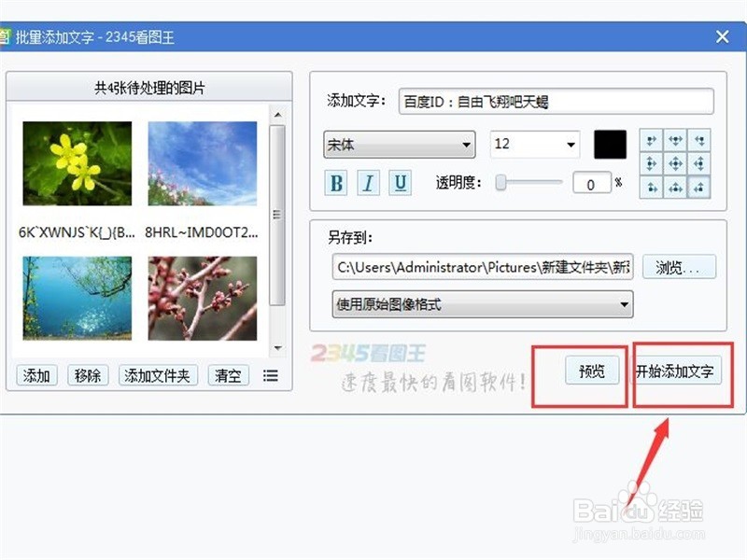Toggle bold text formatting

click(336, 183)
